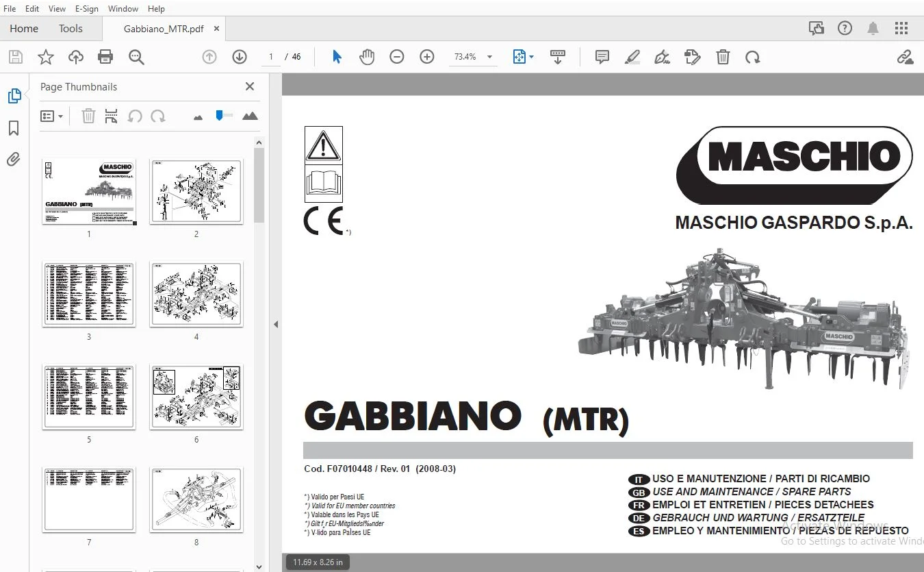Open the Help question mark icon
Viewport: 924px width, 572px height.
pos(845,28)
